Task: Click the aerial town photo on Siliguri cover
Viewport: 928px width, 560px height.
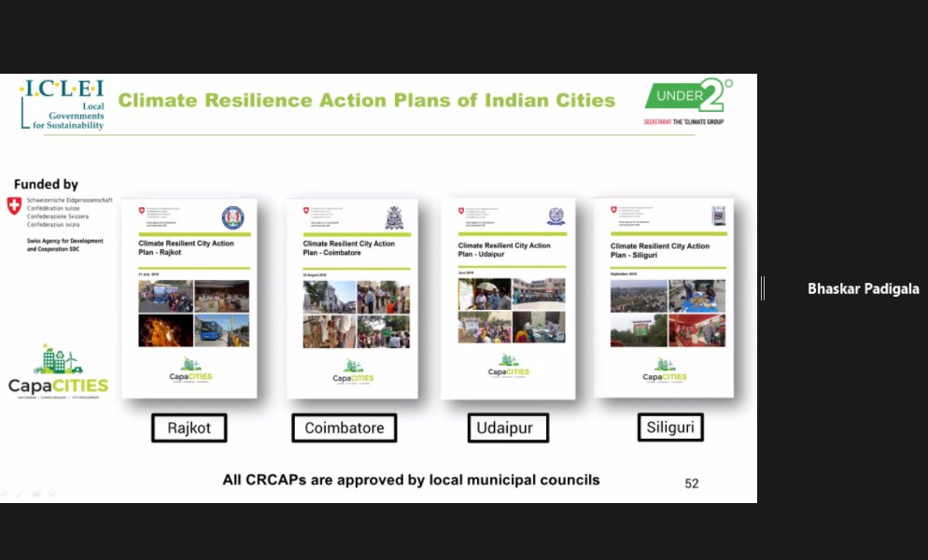Action: click(639, 296)
